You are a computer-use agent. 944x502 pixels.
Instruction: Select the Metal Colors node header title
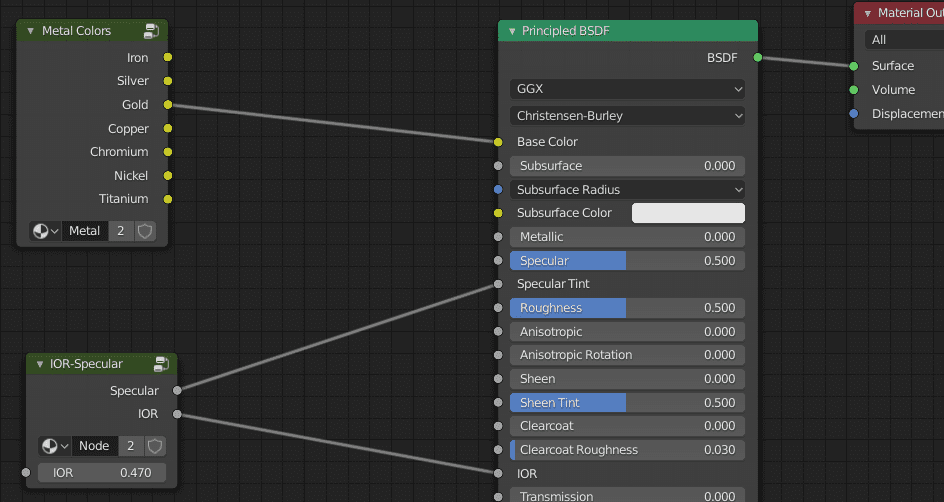point(76,31)
